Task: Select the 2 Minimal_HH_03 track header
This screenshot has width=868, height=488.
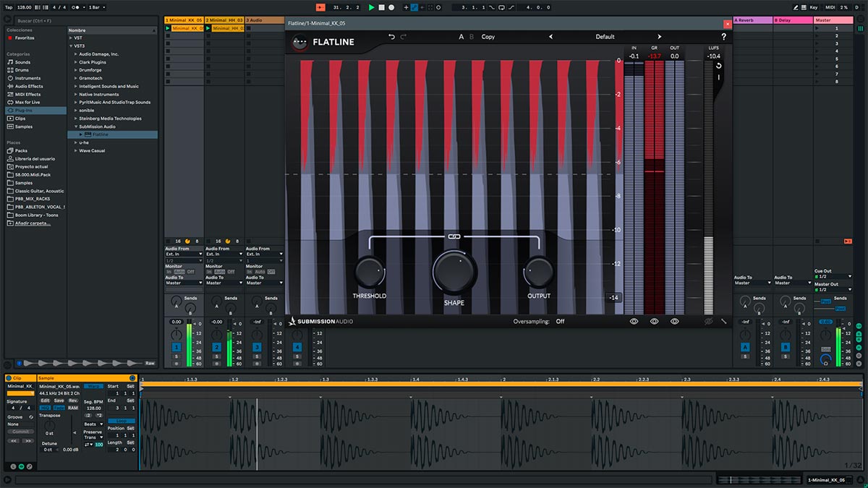Action: pyautogui.click(x=224, y=20)
